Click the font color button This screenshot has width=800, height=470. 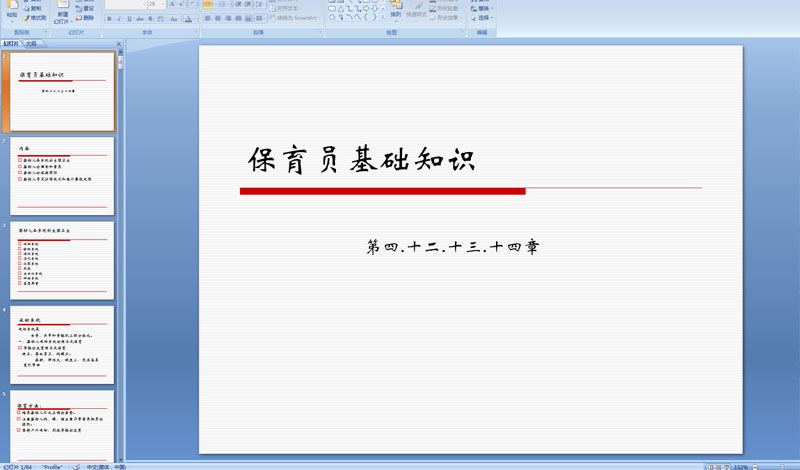pyautogui.click(x=188, y=19)
